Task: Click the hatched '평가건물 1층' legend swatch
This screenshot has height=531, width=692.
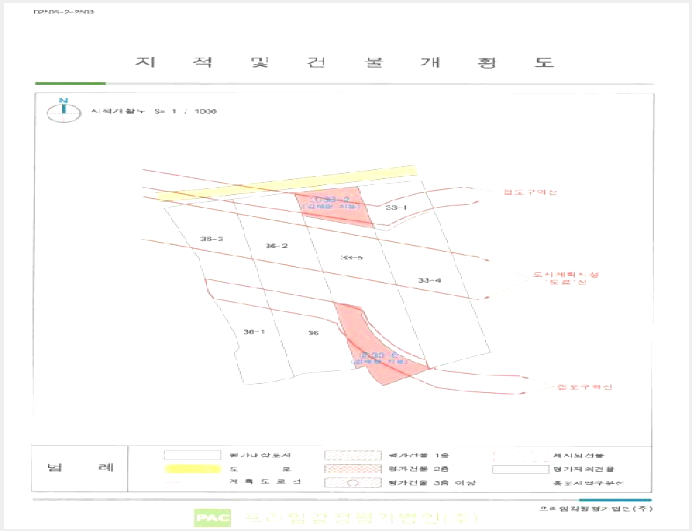Action: click(x=353, y=455)
